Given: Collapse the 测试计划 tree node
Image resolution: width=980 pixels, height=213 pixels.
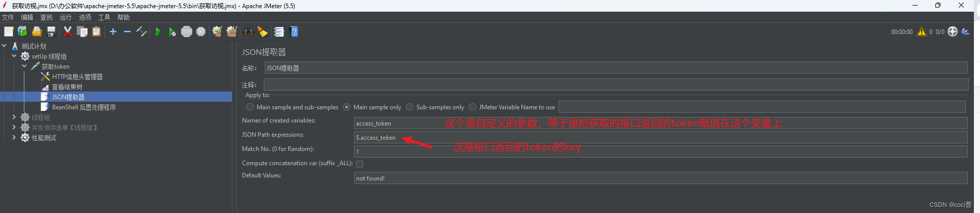Looking at the screenshot, I should (5, 46).
